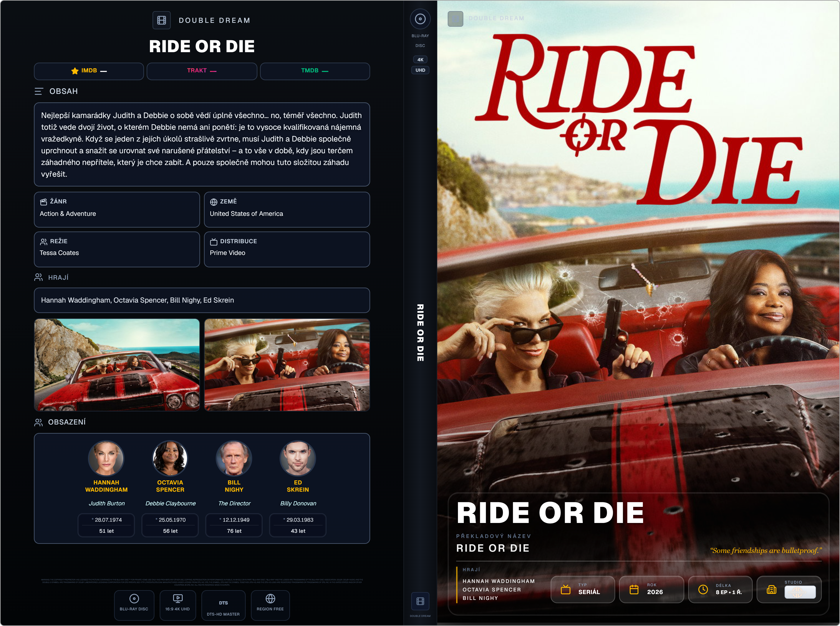Open the red car coastal road thumbnail
The image size is (840, 626).
click(x=117, y=365)
